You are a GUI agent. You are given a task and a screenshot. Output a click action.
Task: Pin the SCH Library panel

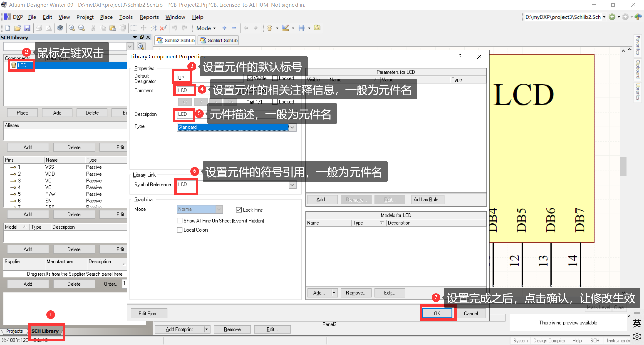pos(142,37)
